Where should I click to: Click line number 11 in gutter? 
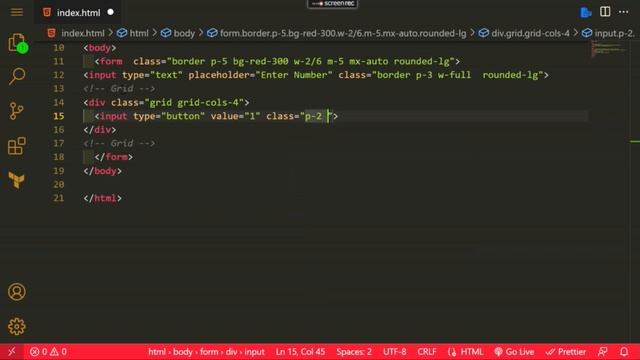(x=59, y=62)
